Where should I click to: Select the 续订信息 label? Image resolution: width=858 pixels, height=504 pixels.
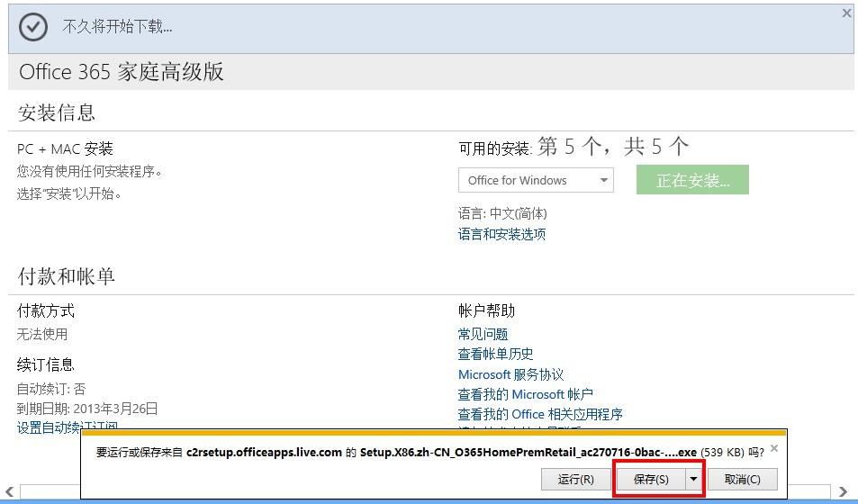click(x=45, y=364)
